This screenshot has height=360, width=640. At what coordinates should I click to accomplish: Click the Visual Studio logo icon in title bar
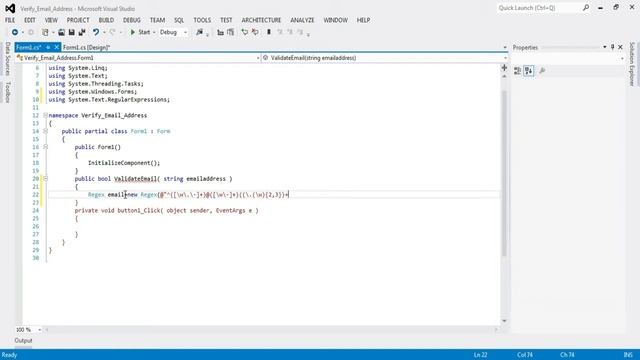pos(10,8)
